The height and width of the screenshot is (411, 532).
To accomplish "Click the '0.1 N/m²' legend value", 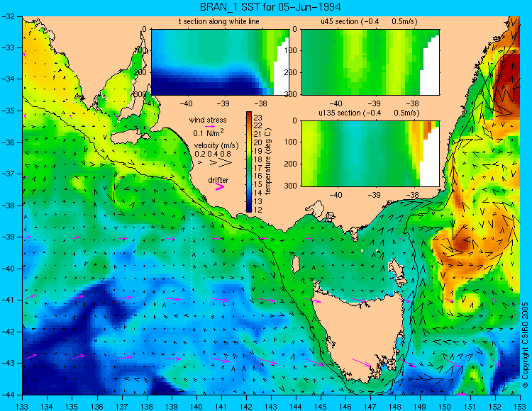I will click(209, 133).
